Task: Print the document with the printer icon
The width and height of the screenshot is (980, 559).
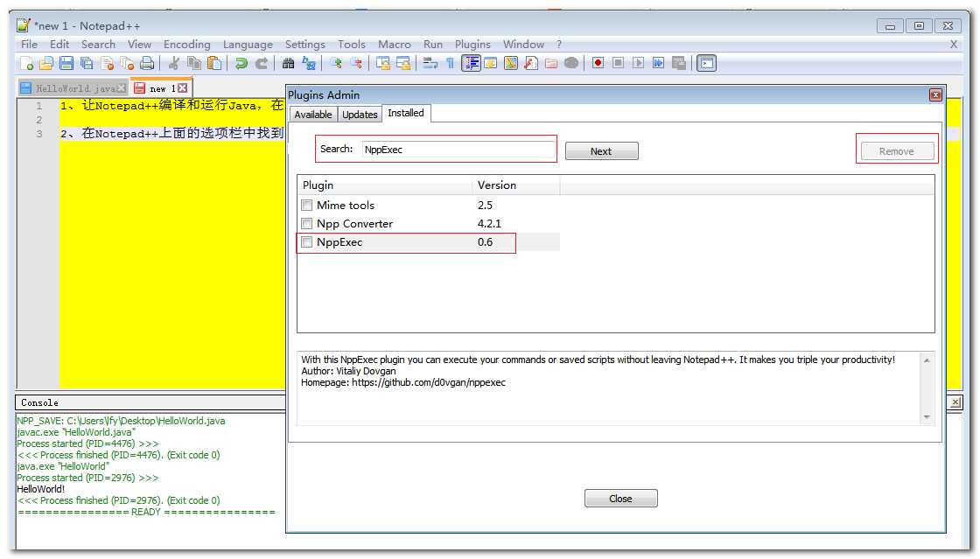Action: (147, 63)
